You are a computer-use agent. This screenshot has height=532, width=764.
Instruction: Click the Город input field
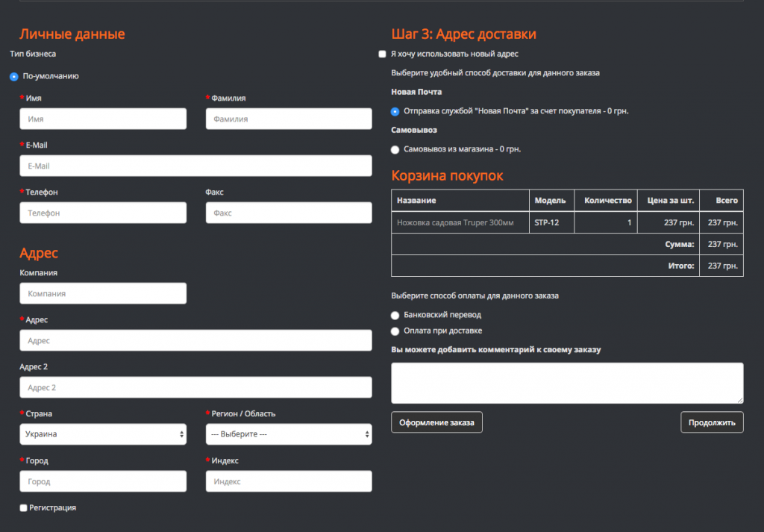tap(103, 481)
